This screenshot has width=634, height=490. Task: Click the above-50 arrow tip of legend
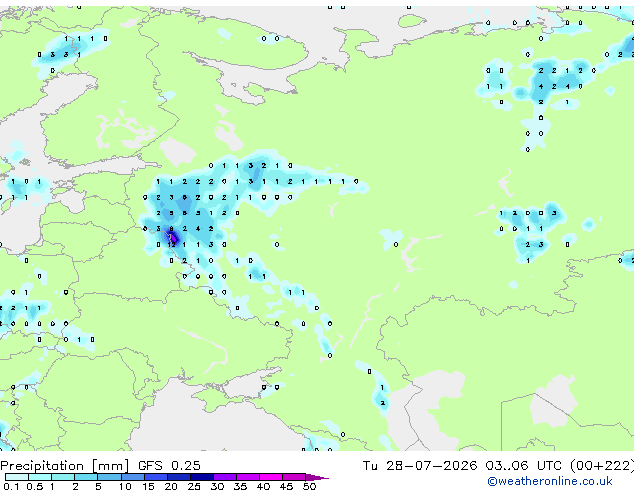(317, 477)
